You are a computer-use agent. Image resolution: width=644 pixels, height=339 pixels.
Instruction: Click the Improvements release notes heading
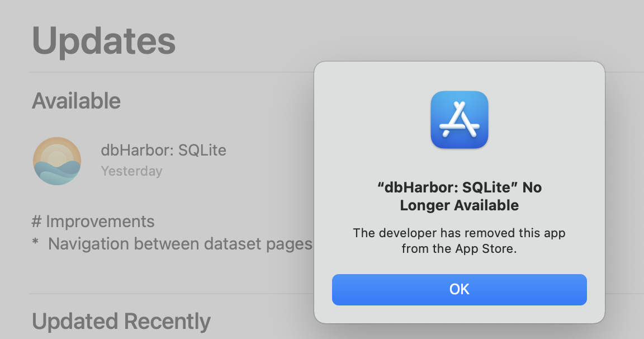click(93, 222)
